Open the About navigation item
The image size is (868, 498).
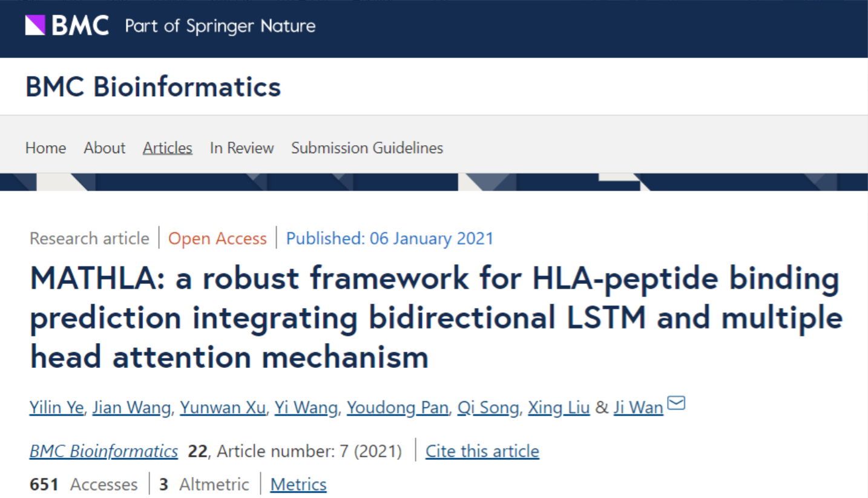coord(104,148)
